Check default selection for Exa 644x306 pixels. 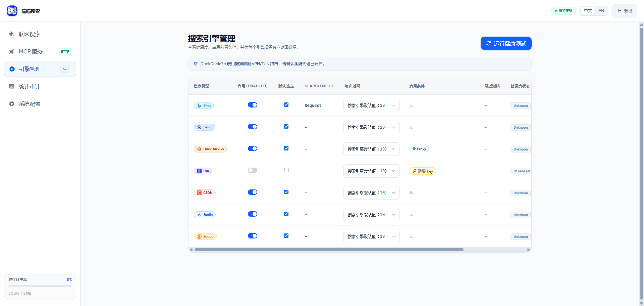[x=286, y=170]
